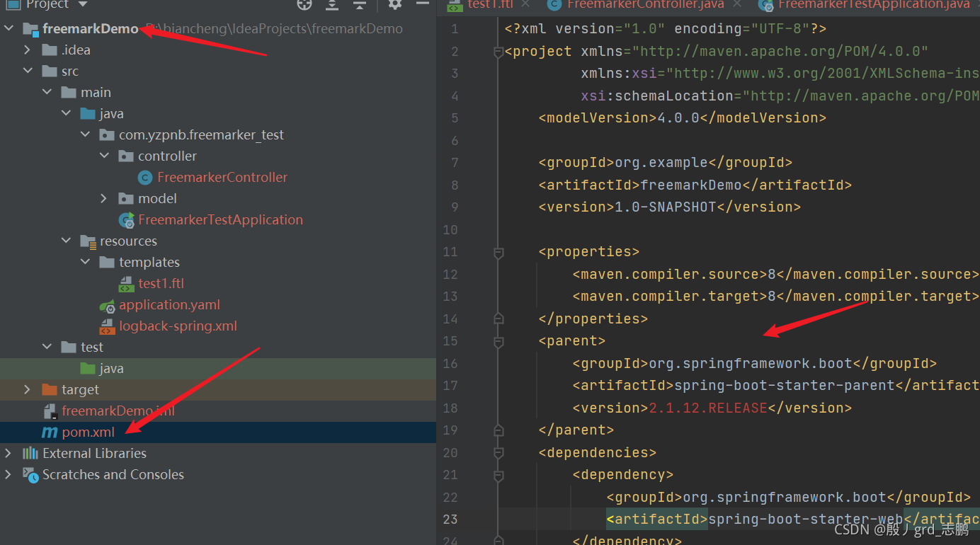Collapse all nodes in Project tree

tap(360, 4)
